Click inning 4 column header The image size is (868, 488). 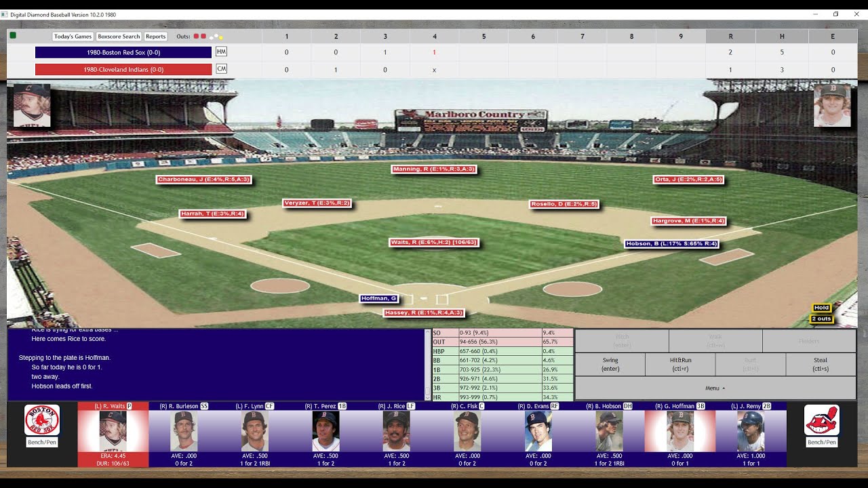[435, 37]
